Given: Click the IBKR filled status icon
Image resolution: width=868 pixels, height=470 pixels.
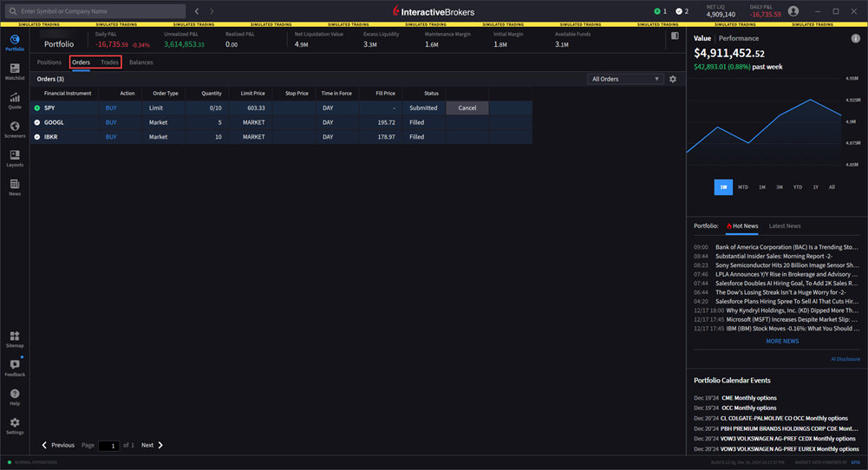Looking at the screenshot, I should (x=37, y=137).
